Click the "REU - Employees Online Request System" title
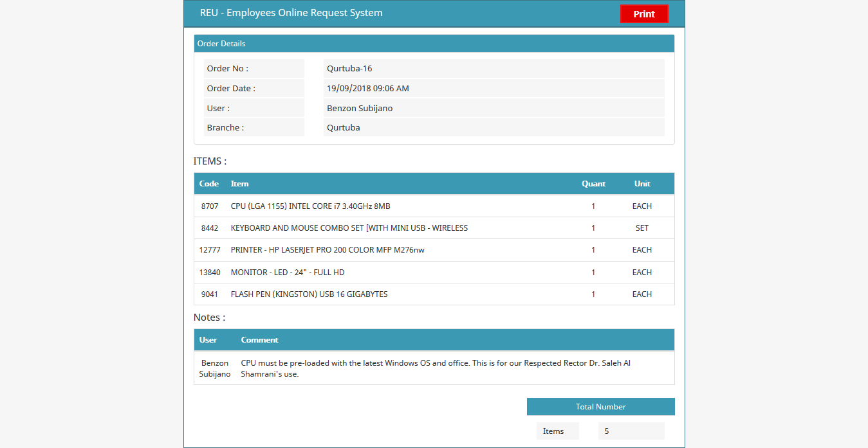The width and height of the screenshot is (868, 448). click(291, 13)
